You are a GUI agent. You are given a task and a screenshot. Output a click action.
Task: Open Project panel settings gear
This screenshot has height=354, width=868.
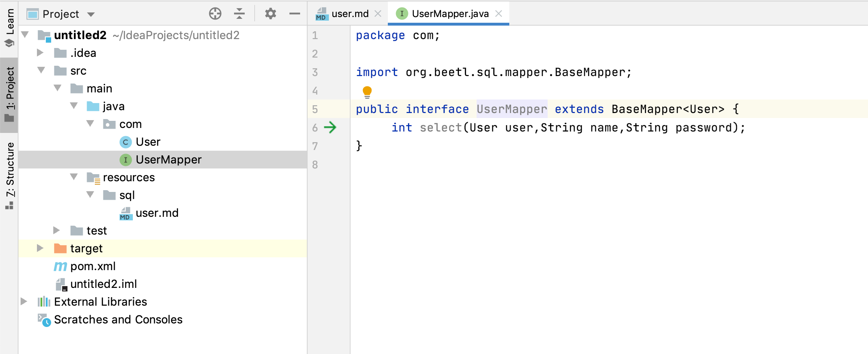[x=270, y=14]
